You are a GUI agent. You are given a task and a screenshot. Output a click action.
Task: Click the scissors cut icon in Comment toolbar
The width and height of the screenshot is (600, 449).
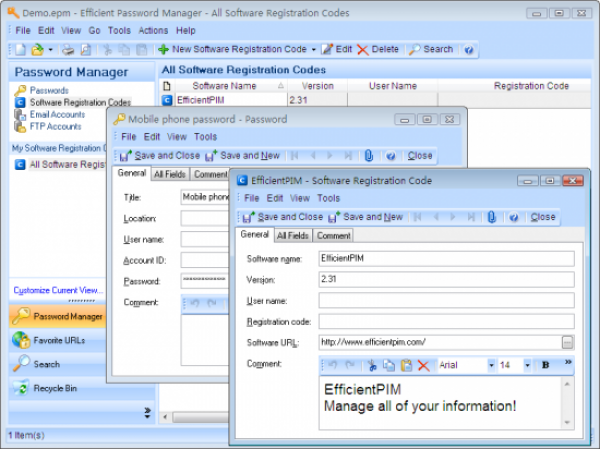pyautogui.click(x=372, y=366)
